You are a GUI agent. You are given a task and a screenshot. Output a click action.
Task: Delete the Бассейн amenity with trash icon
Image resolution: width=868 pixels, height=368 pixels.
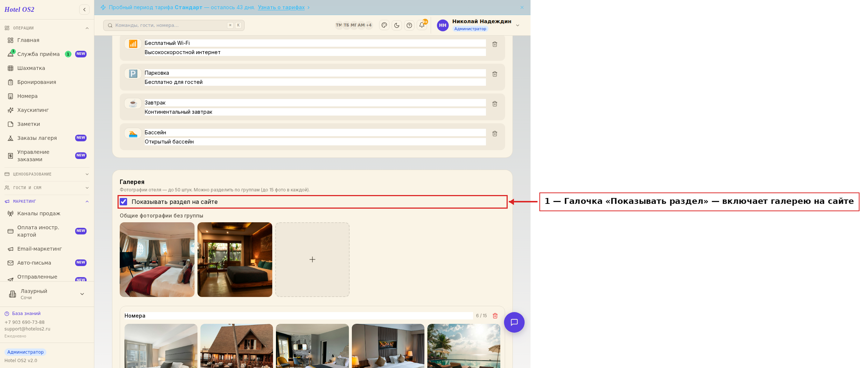[495, 134]
